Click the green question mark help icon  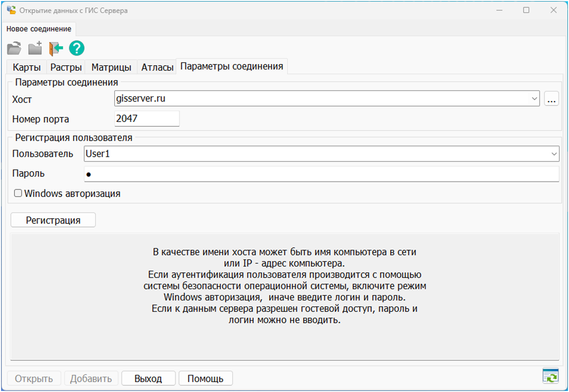pyautogui.click(x=77, y=49)
